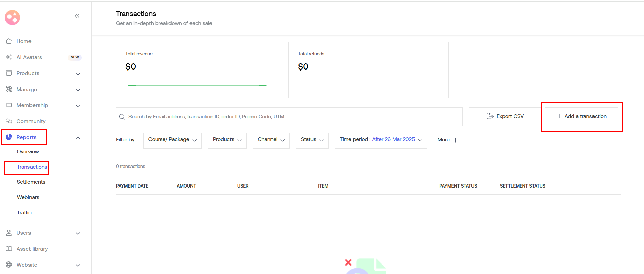This screenshot has height=274, width=644.
Task: Click the Asset library book icon
Action: coord(9,249)
